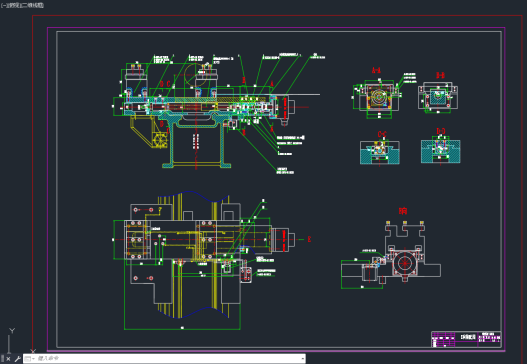Viewport: 527px width, 364px height.
Task: Close the command line panel with the X
Action: [8, 359]
